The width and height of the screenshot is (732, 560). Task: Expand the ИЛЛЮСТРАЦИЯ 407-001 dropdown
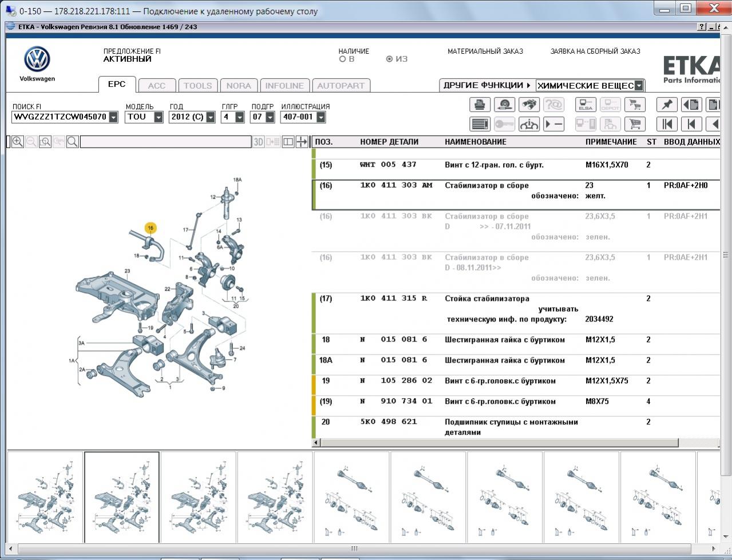coord(321,117)
